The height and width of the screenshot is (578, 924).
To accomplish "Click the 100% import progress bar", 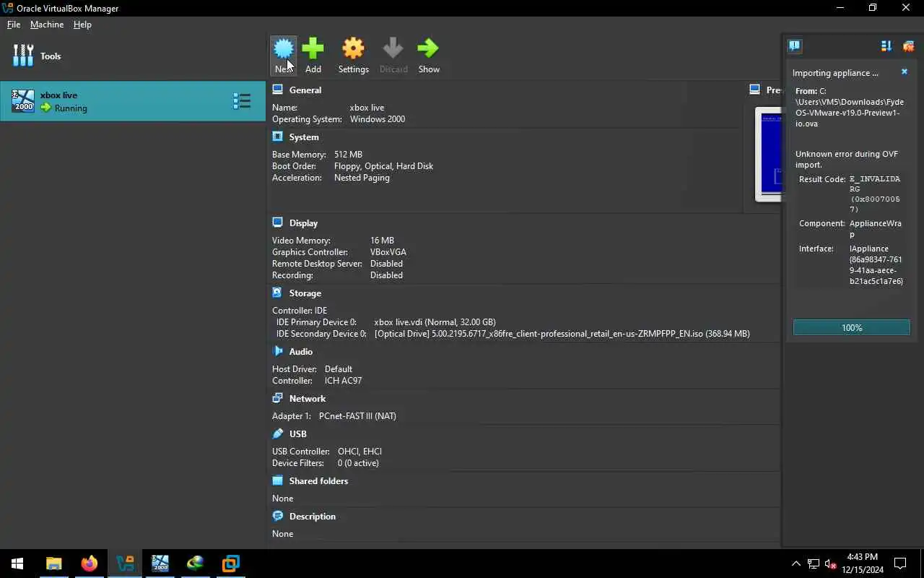I will coord(852,327).
